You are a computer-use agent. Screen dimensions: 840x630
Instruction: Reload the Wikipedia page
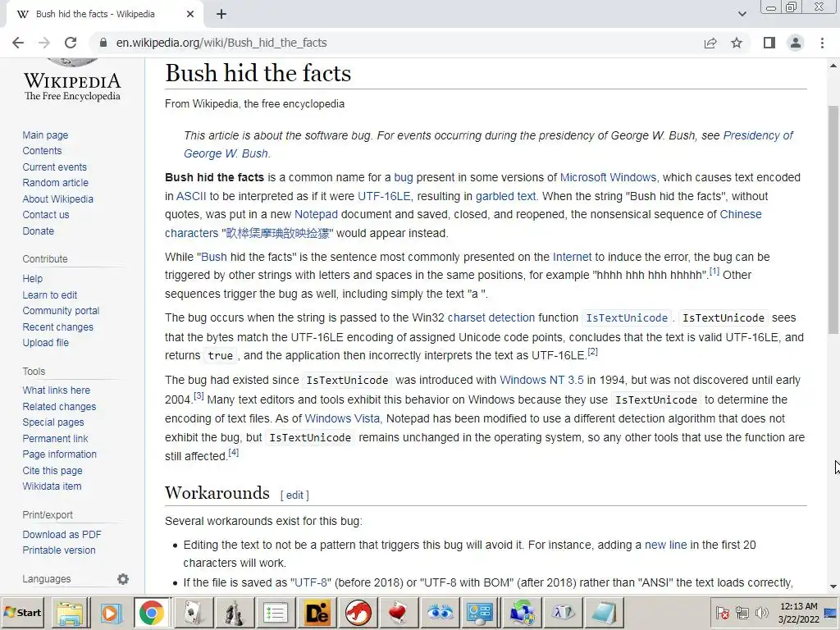(71, 43)
